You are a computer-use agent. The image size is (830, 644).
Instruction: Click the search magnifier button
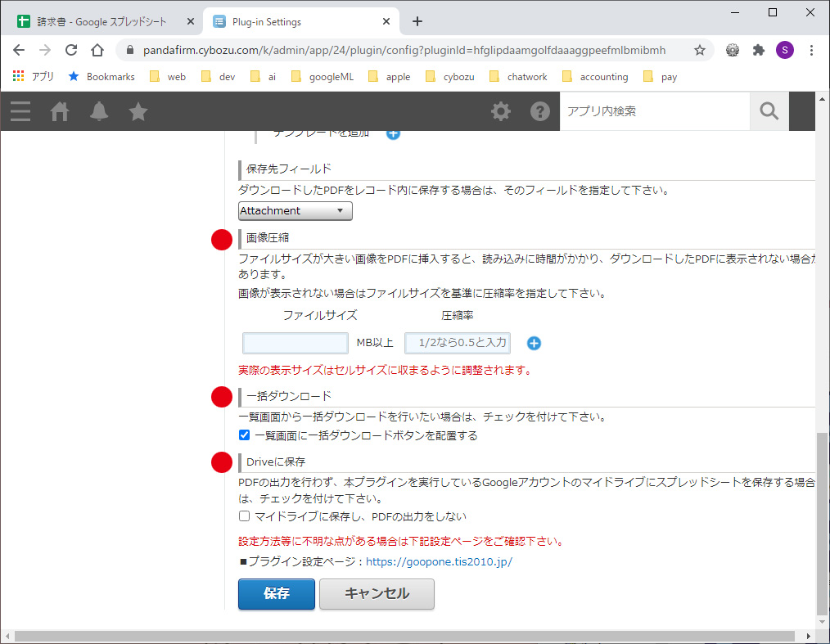(x=769, y=111)
